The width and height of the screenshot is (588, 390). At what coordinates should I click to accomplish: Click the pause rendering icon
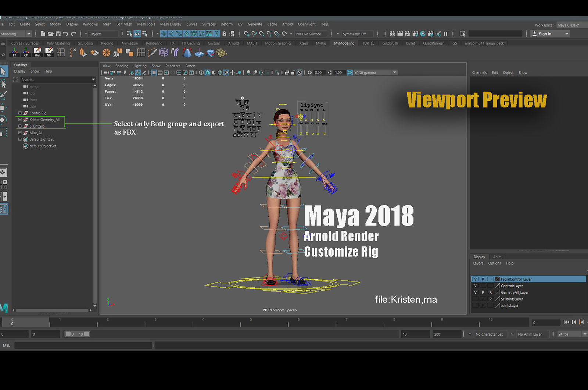click(x=445, y=34)
